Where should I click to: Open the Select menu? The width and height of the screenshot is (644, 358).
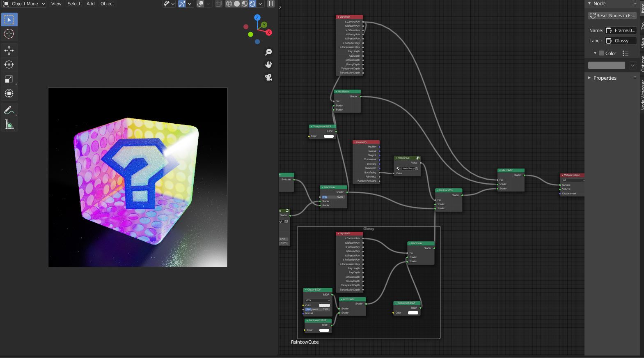(x=74, y=4)
